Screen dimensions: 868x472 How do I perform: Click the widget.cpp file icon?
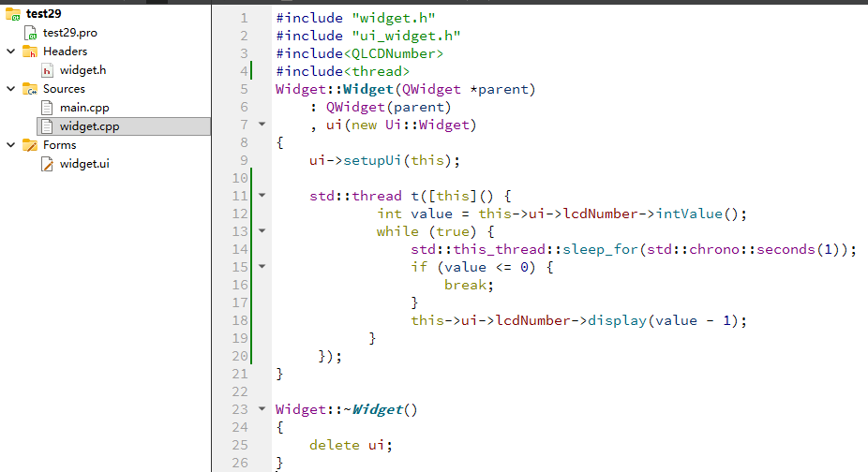coord(47,126)
